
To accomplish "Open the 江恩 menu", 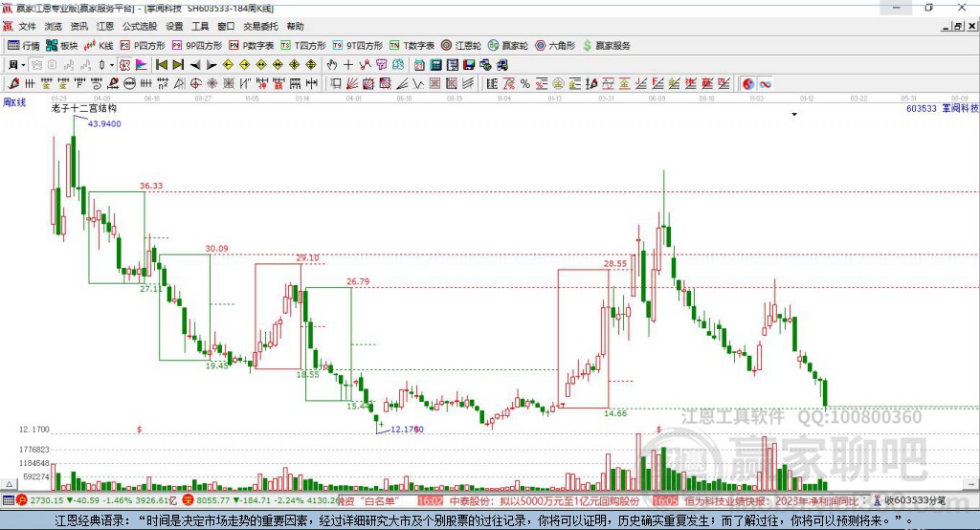I will tap(105, 26).
